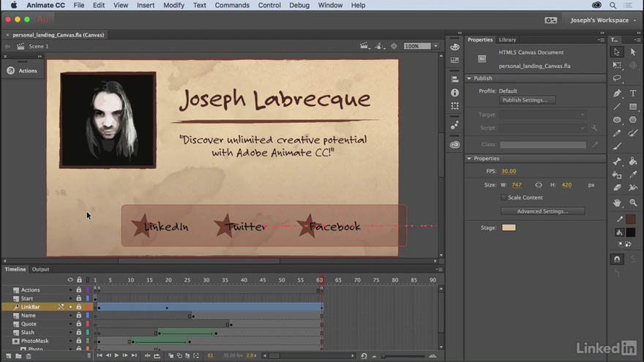Toggle lock on the Start layer
This screenshot has width=644, height=362.
coord(79,298)
